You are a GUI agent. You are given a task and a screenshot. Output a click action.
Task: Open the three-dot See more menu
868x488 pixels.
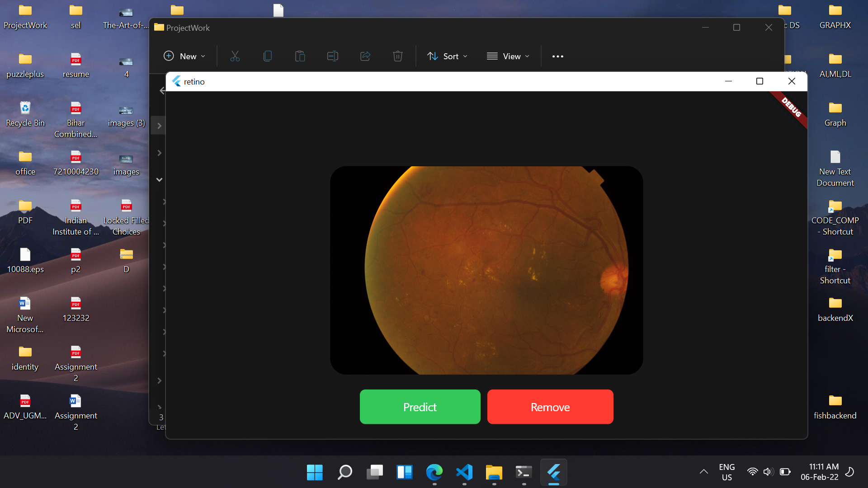pyautogui.click(x=558, y=56)
